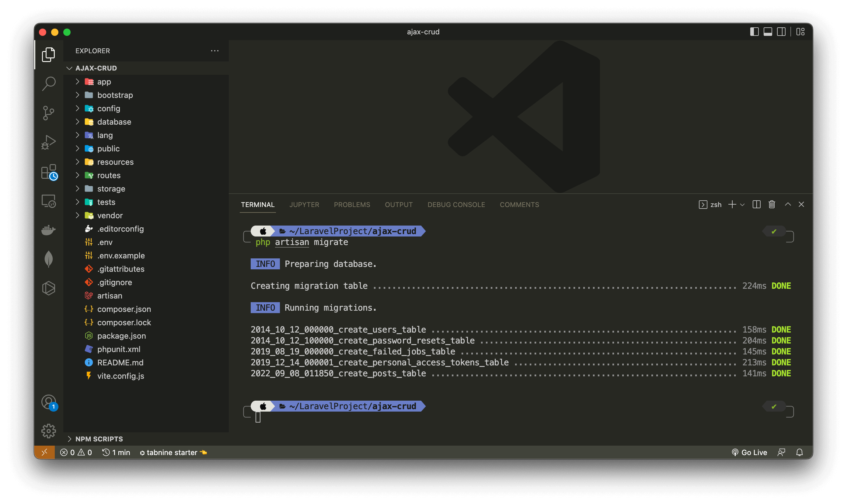
Task: Click the split terminal icon
Action: click(756, 205)
